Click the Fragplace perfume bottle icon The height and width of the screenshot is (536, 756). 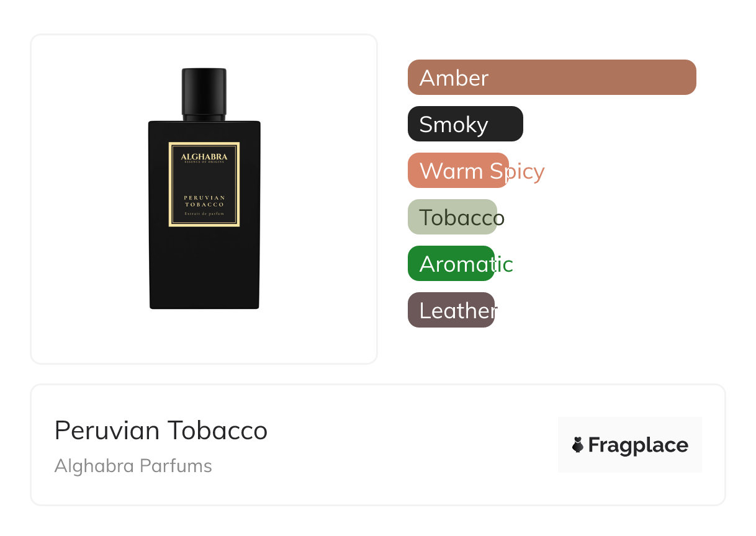pos(578,445)
